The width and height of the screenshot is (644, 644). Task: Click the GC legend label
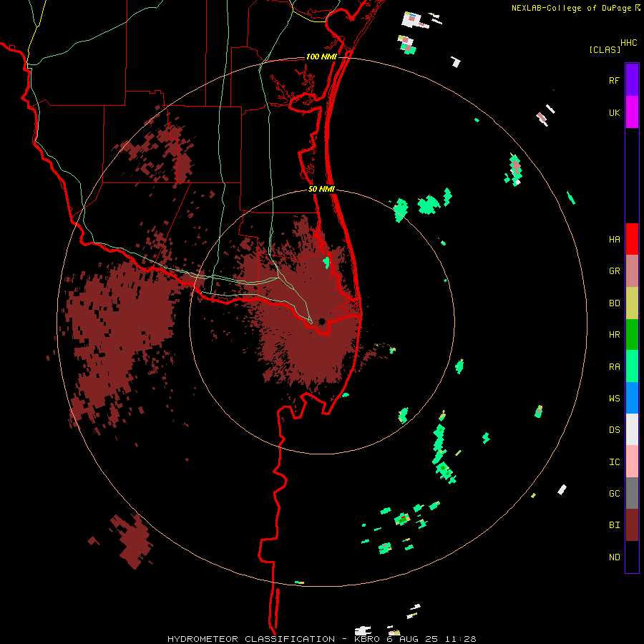614,494
